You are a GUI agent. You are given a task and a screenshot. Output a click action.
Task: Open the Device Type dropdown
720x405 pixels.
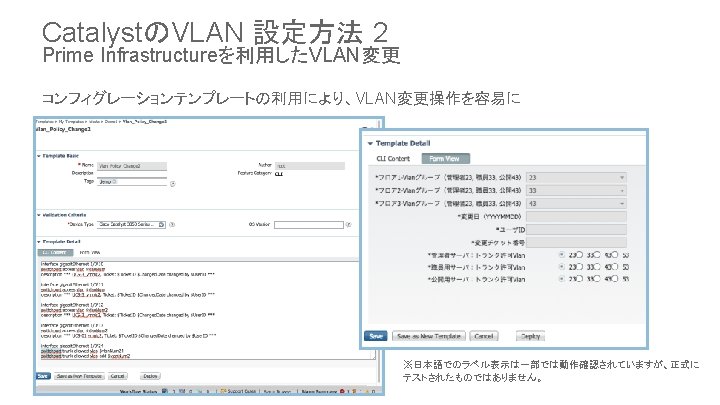point(131,225)
